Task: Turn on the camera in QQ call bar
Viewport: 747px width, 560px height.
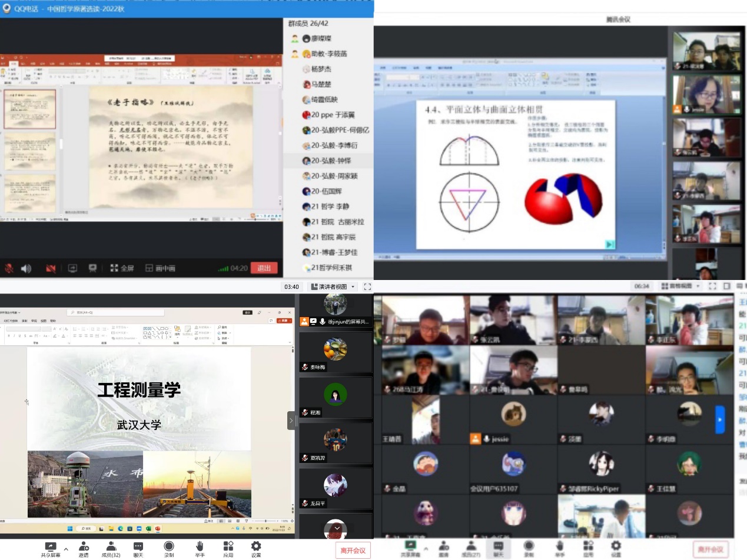Action: 51,268
